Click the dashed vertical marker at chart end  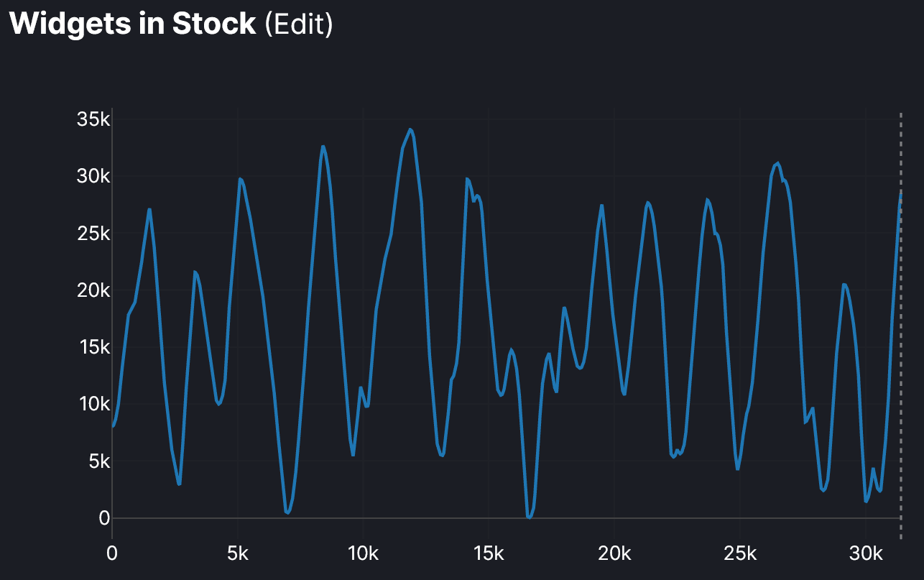[x=900, y=323]
